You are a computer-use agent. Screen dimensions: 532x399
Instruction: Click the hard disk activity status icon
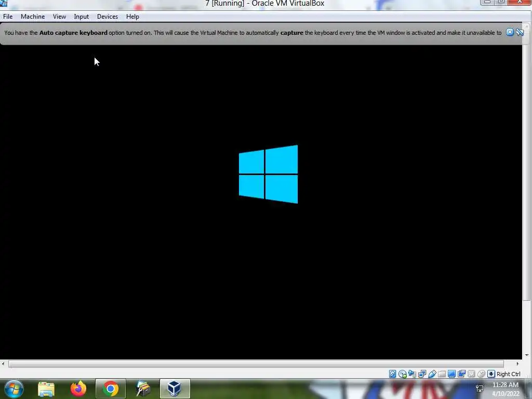pyautogui.click(x=393, y=374)
